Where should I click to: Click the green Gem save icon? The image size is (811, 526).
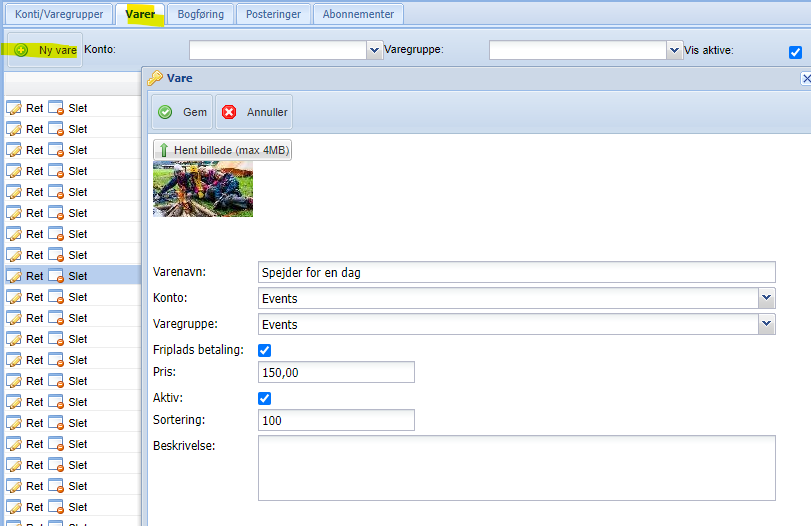[166, 112]
